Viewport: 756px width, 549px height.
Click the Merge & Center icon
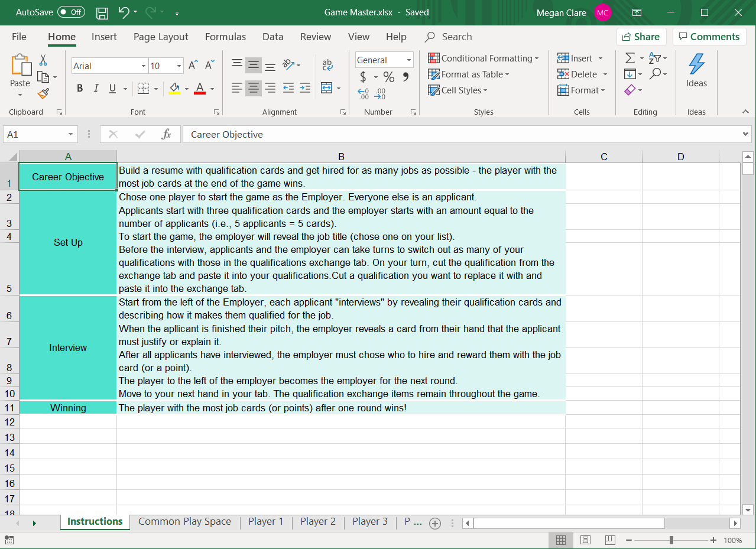tap(326, 88)
